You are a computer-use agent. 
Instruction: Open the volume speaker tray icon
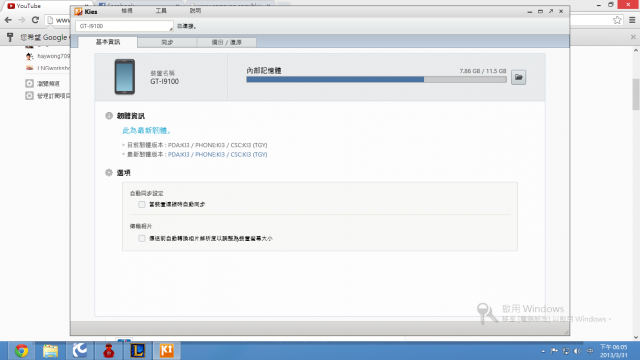click(x=578, y=351)
